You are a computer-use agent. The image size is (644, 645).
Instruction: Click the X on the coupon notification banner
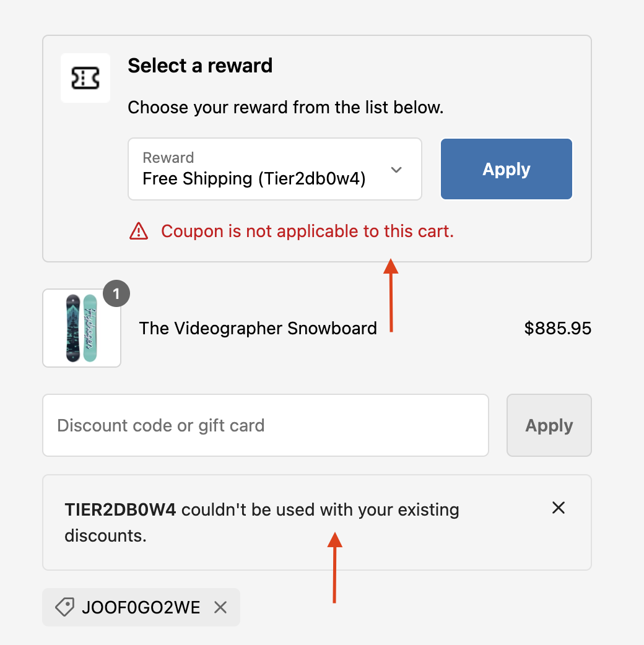(558, 508)
